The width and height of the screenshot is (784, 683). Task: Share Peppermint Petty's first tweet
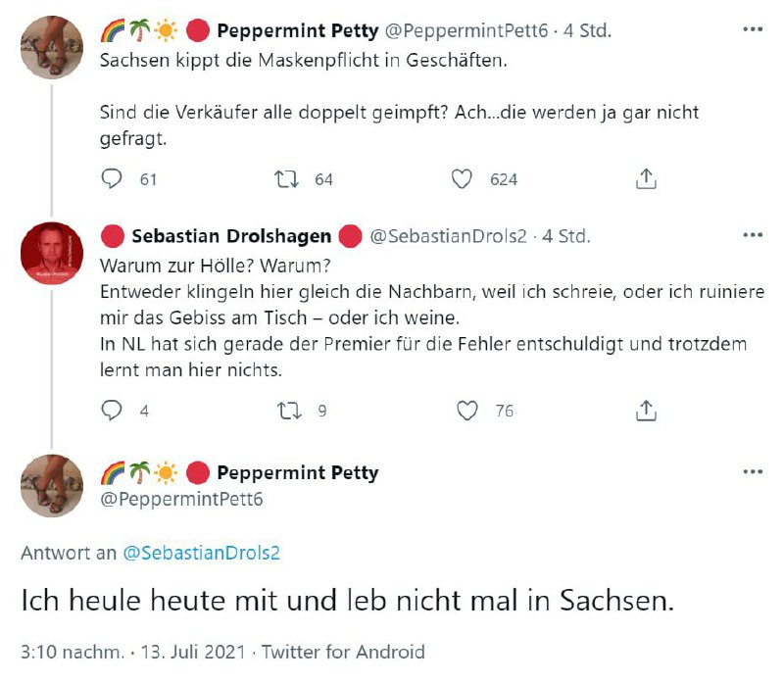(646, 178)
